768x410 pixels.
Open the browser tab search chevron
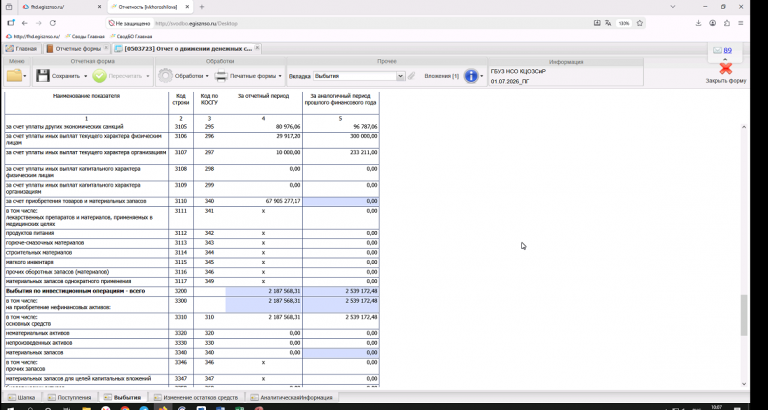point(672,7)
